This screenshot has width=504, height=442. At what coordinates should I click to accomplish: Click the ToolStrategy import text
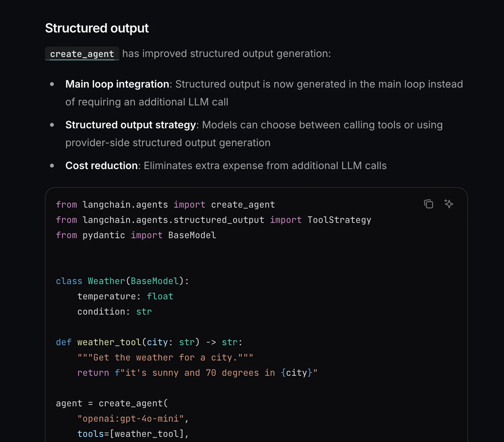[339, 220]
